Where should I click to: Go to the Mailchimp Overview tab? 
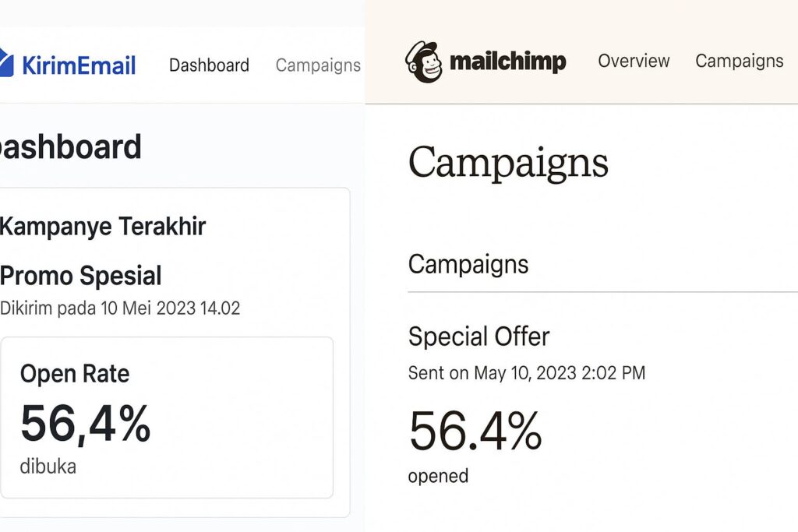pyautogui.click(x=633, y=61)
